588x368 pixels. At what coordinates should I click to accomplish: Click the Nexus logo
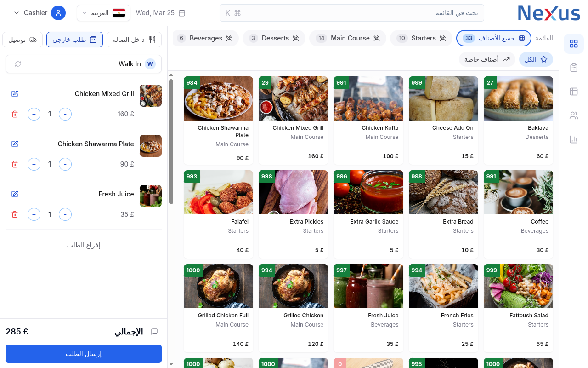tap(549, 13)
